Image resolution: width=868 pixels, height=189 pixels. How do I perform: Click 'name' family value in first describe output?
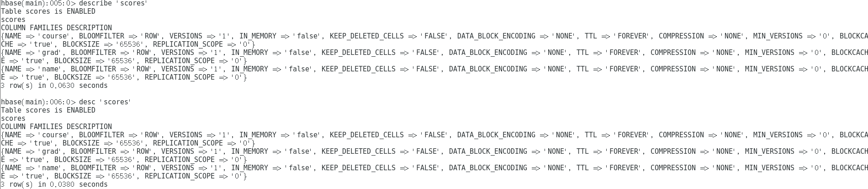pyautogui.click(x=50, y=69)
